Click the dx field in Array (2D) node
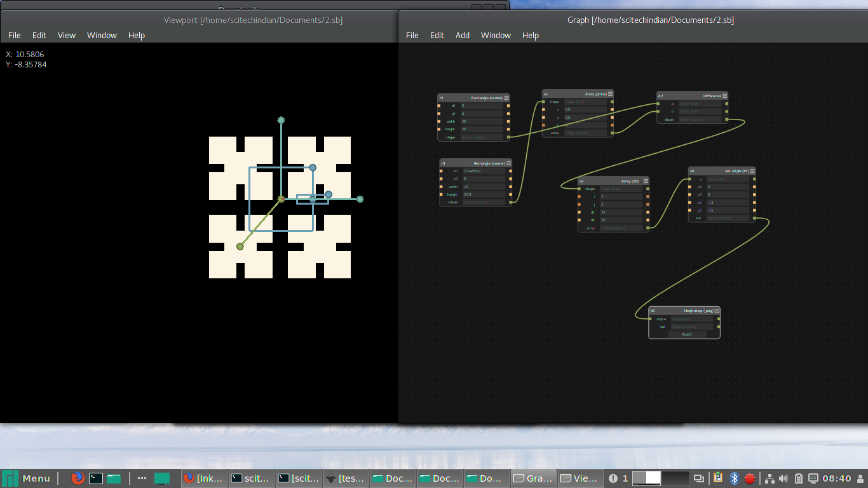The width and height of the screenshot is (868, 488). pos(620,212)
